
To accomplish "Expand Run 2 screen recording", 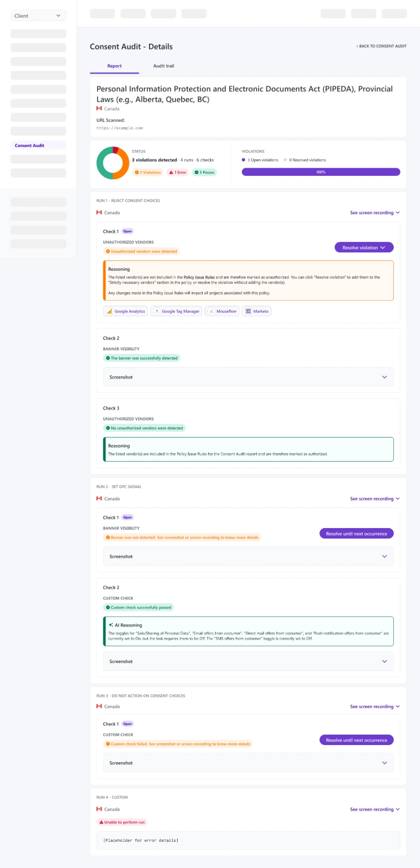I will pyautogui.click(x=375, y=499).
